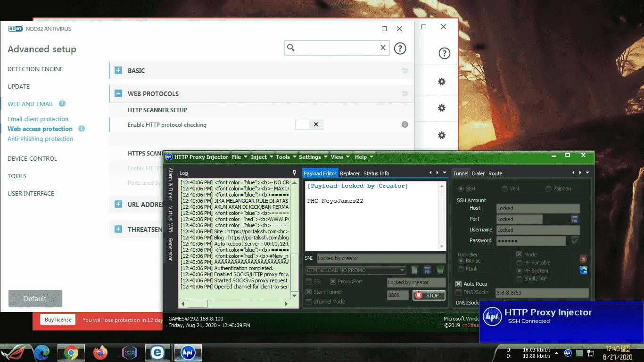Viewport: 644px width, 362px height.
Task: Click the blue refresh icon beside PF System
Action: click(583, 271)
